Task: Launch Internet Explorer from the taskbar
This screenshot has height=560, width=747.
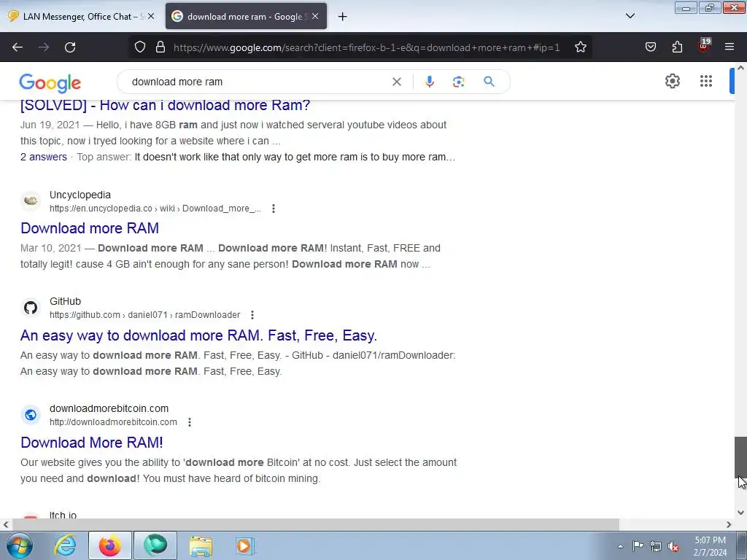Action: (65, 545)
